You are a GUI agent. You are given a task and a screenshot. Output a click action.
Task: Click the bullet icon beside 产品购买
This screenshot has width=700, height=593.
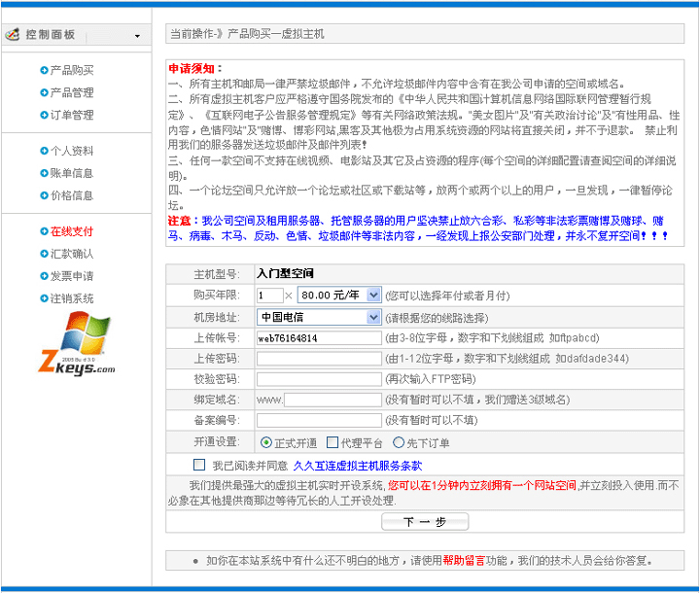[x=44, y=70]
